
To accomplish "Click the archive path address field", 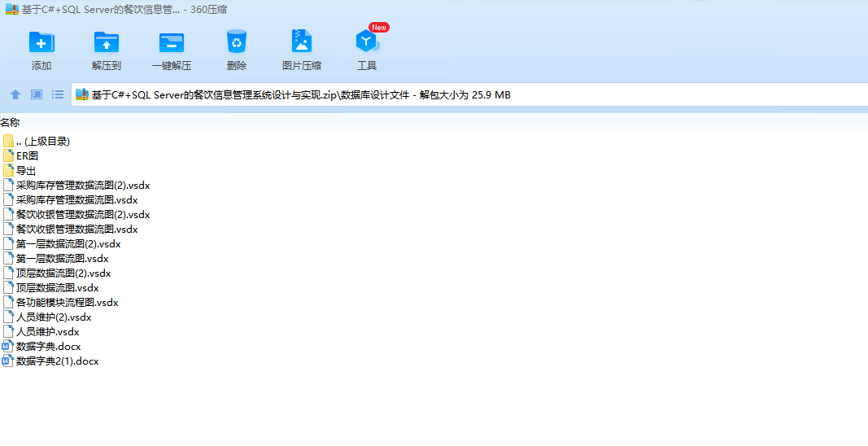I will 469,94.
